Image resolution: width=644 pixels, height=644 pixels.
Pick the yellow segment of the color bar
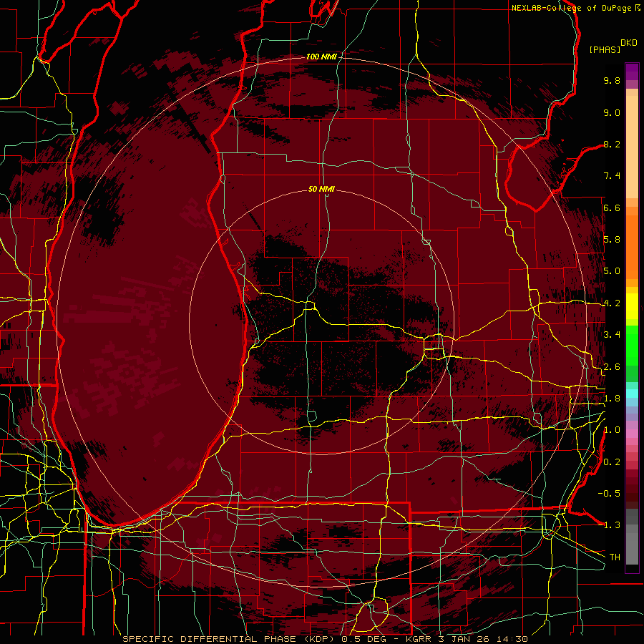pos(632,306)
